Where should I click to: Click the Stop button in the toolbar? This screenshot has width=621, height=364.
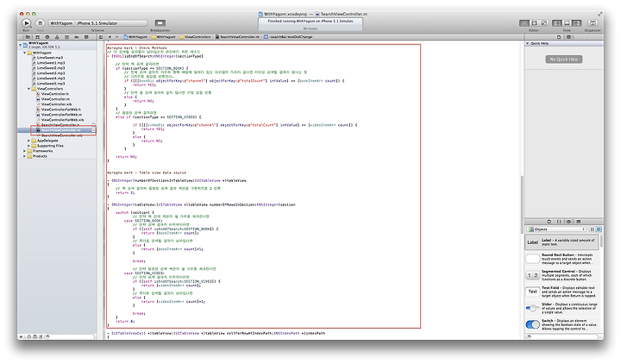tap(40, 23)
